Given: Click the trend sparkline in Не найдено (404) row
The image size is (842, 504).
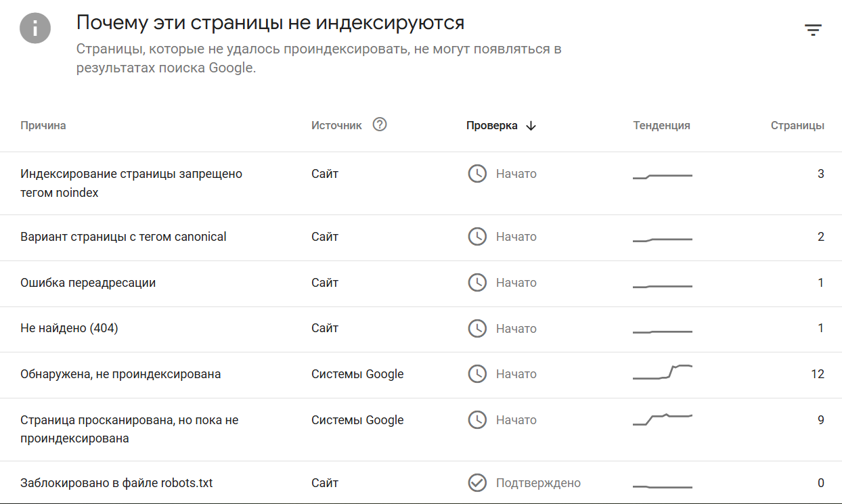Looking at the screenshot, I should pyautogui.click(x=663, y=332).
